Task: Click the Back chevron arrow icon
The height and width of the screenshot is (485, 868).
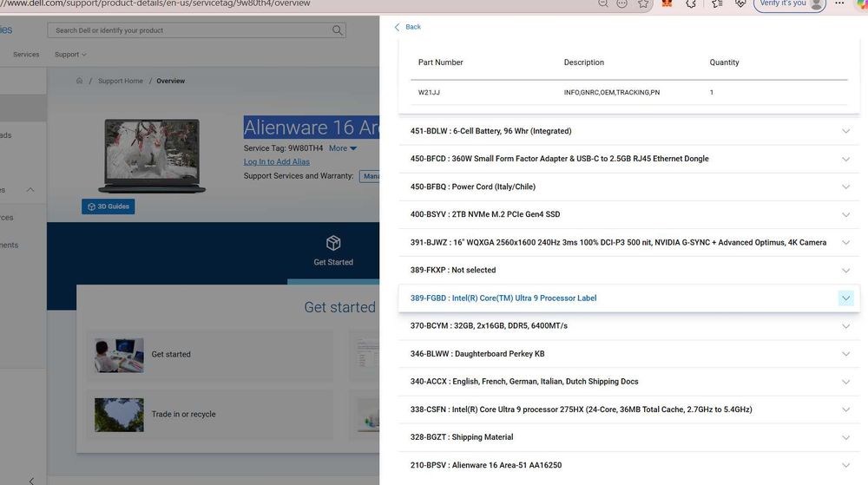Action: click(397, 27)
